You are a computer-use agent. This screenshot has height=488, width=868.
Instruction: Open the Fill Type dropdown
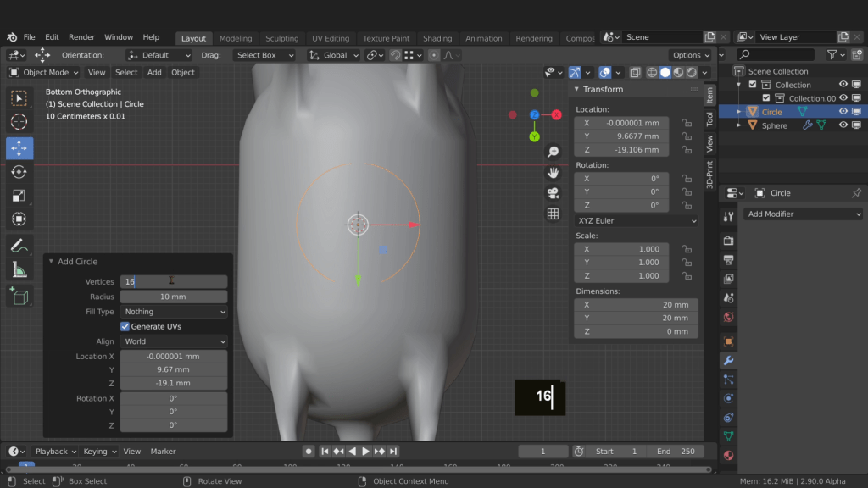[x=174, y=312]
